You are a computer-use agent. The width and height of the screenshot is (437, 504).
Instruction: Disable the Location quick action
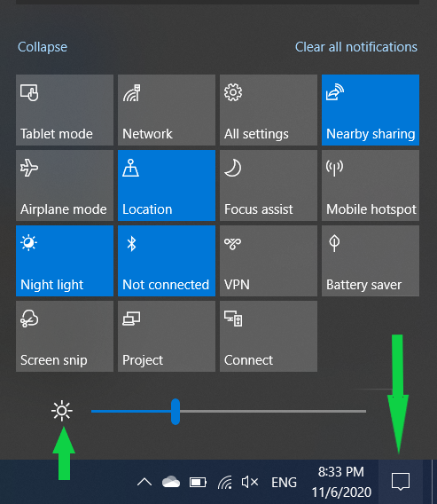167,185
